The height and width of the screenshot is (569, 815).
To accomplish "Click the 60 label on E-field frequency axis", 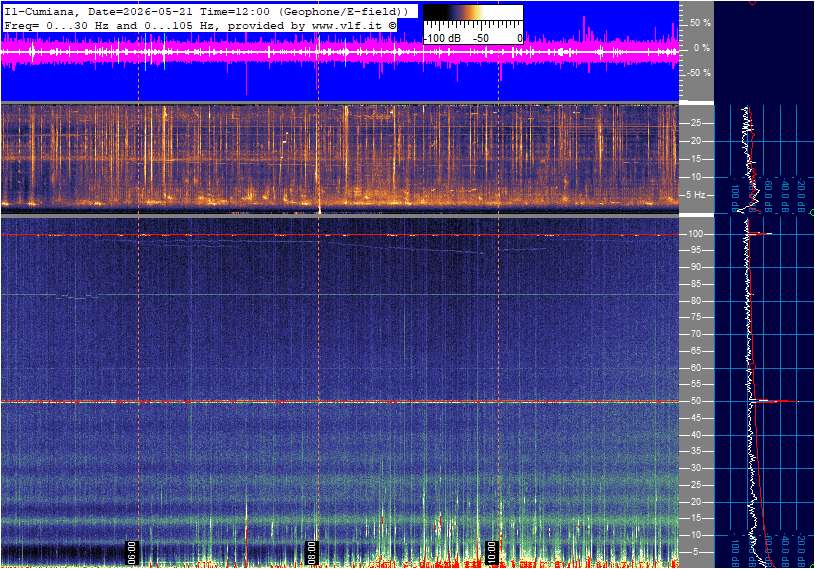I will (695, 368).
